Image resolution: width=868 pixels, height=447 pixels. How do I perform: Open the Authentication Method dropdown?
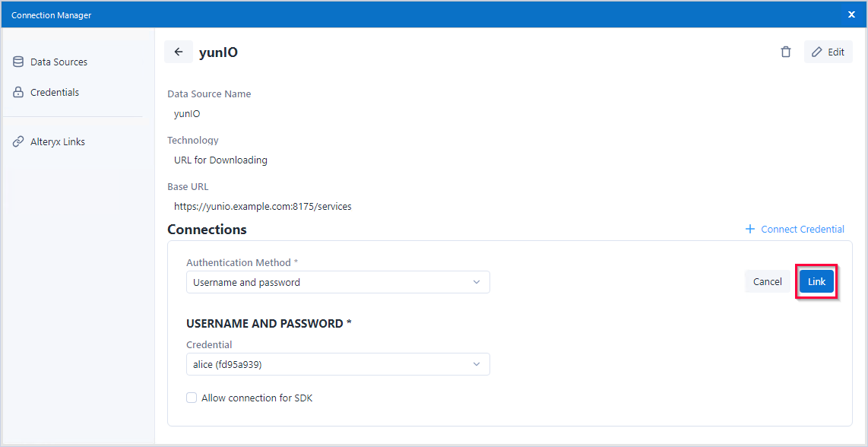338,283
